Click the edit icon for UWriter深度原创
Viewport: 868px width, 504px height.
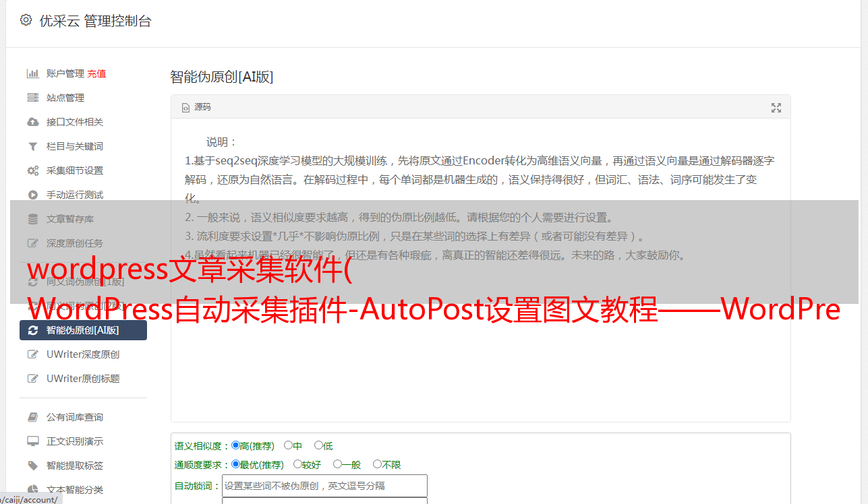pos(32,354)
